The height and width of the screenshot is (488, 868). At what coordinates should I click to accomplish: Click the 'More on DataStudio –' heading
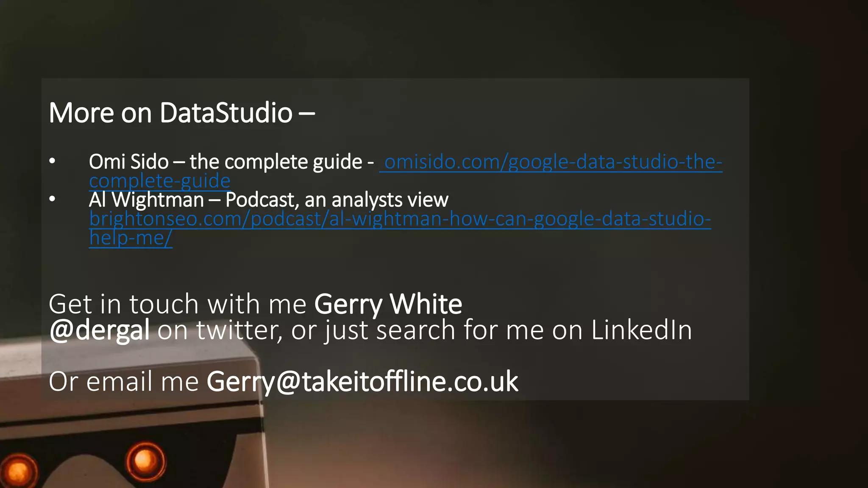click(x=182, y=113)
